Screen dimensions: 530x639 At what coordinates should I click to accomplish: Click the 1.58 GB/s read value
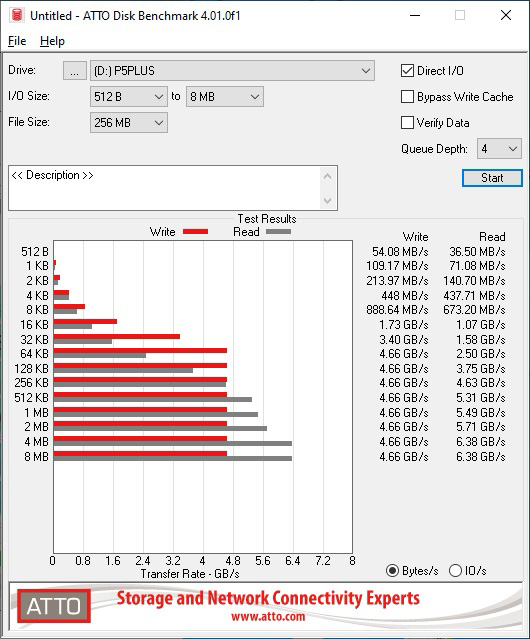(x=481, y=339)
